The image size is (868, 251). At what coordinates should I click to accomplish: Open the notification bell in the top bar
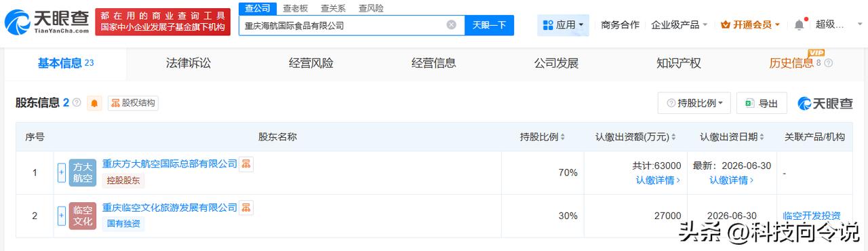[x=800, y=24]
